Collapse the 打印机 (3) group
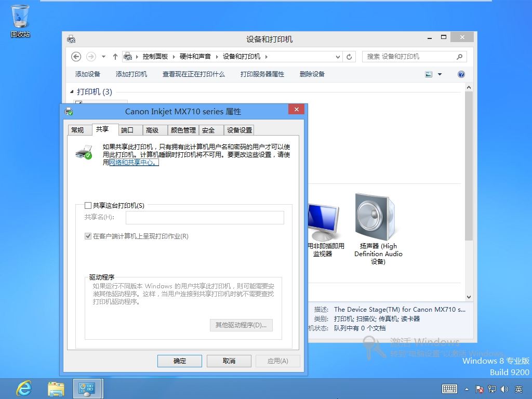The height and width of the screenshot is (399, 532). coord(72,91)
